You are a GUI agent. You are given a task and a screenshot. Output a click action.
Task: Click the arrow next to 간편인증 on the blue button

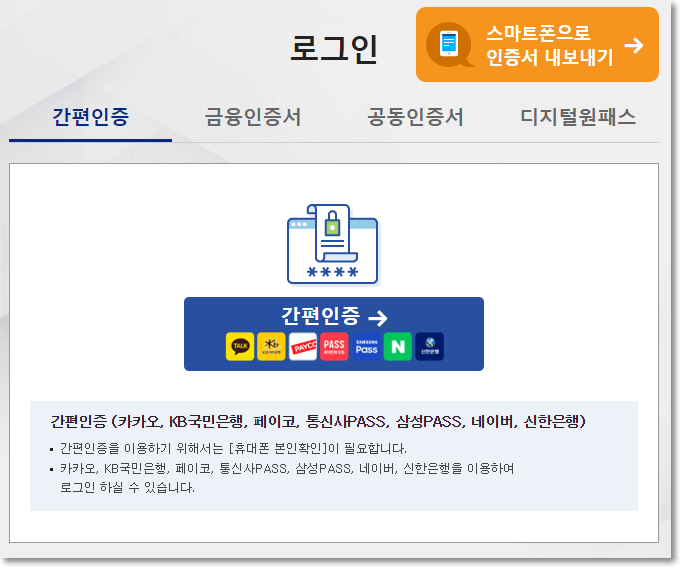377,318
